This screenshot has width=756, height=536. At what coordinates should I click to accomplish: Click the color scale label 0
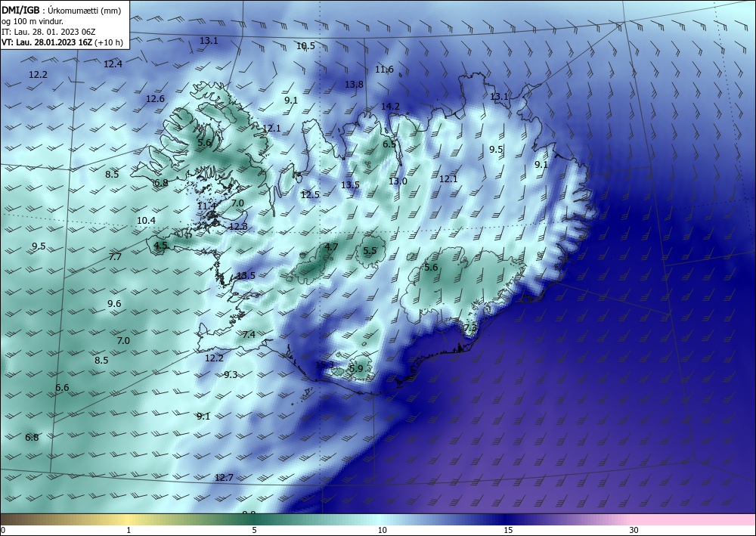3,530
